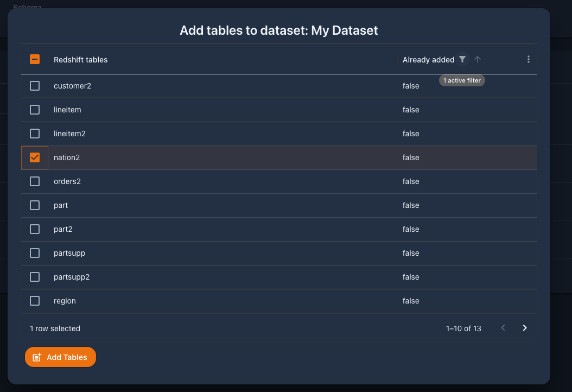This screenshot has height=392, width=572.
Task: Click the Redshift tables column header
Action: pyautogui.click(x=81, y=60)
